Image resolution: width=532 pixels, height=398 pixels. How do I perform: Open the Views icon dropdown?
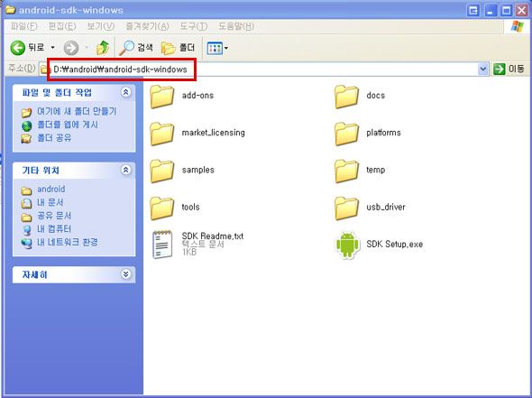(x=217, y=48)
